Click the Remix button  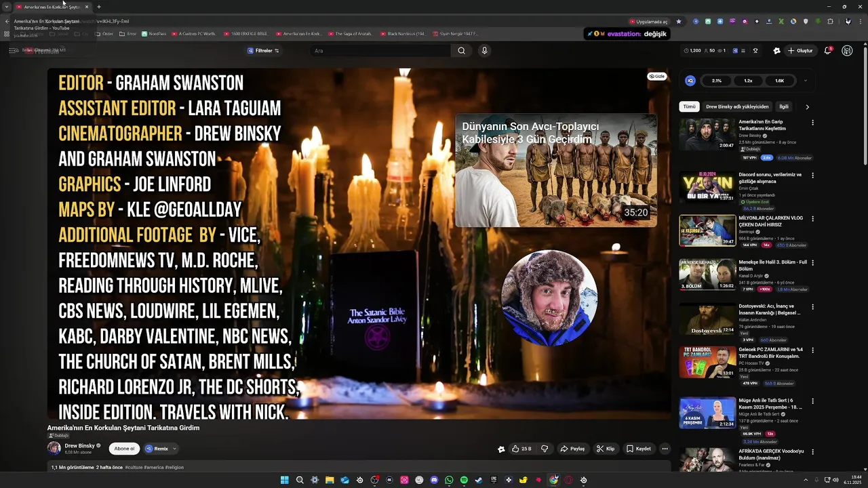[x=157, y=449]
